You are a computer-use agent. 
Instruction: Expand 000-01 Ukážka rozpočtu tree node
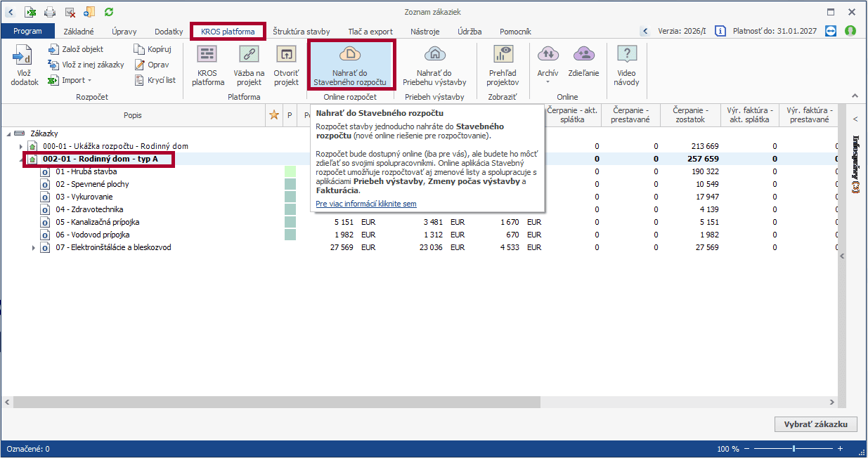click(21, 146)
